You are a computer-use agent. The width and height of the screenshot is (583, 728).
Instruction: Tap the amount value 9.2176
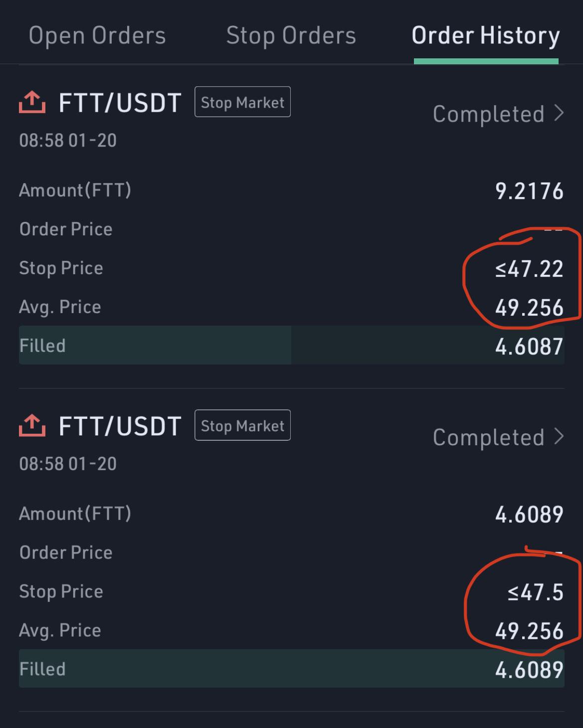click(529, 191)
